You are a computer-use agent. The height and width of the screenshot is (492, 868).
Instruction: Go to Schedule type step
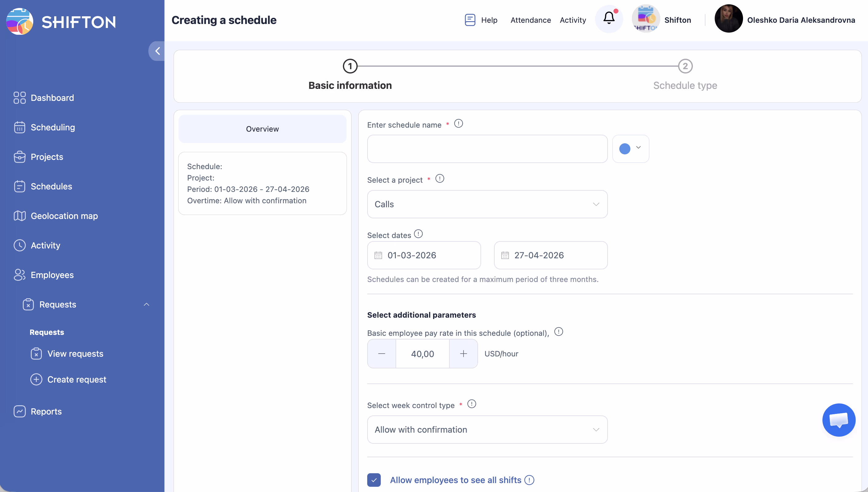[685, 66]
